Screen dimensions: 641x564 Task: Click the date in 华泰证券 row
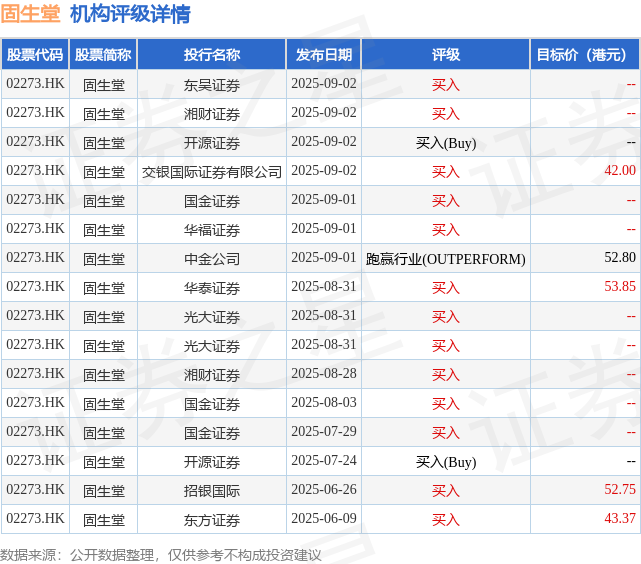click(324, 286)
